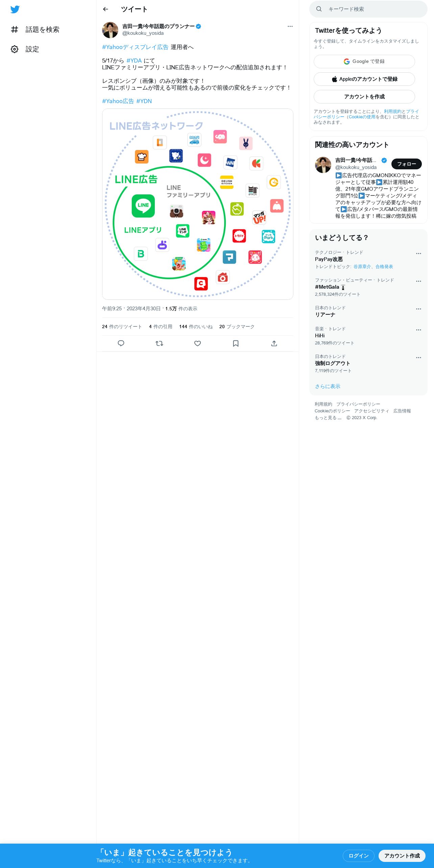
Task: Open 利用規約 link in signup notice
Action: tap(392, 112)
